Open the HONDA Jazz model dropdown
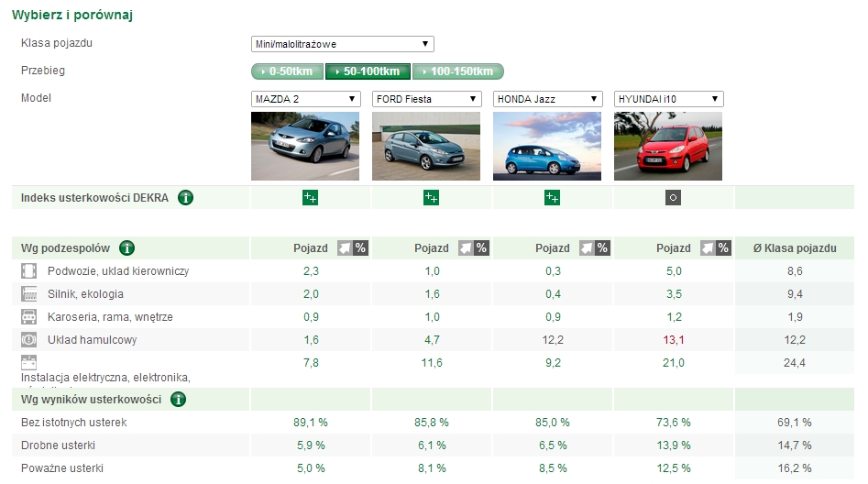Screen dimensions: 868x484 point(547,99)
